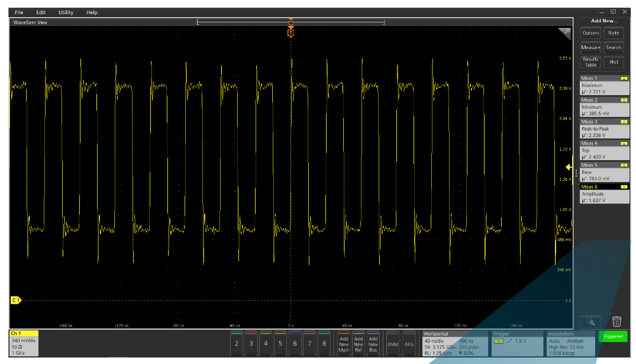Image resolution: width=636 pixels, height=364 pixels.
Task: Click the waveform view corner fold icon
Action: 565,34
